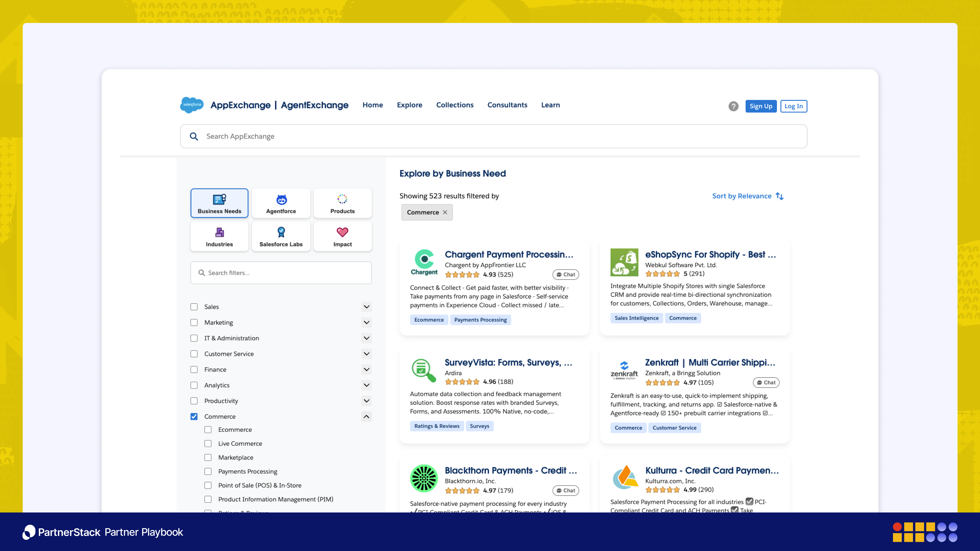Image resolution: width=980 pixels, height=551 pixels.
Task: Click the Surveys tag on SurveyVista card
Action: click(x=479, y=426)
